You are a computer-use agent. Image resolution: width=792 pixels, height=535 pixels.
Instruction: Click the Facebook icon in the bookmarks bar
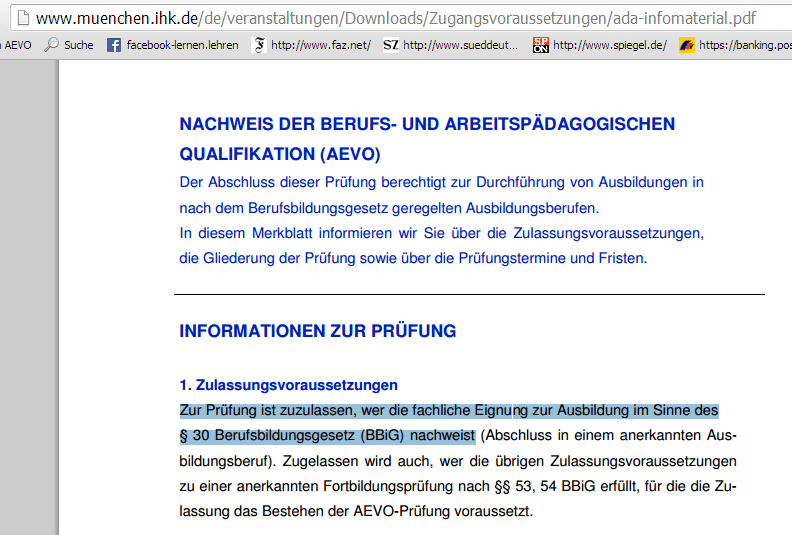[x=114, y=45]
